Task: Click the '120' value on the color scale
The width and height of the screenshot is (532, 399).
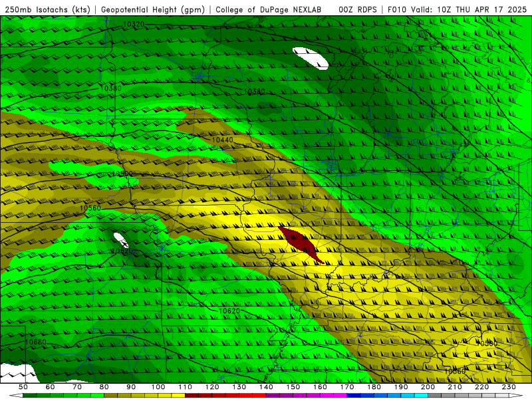Action: coord(212,387)
